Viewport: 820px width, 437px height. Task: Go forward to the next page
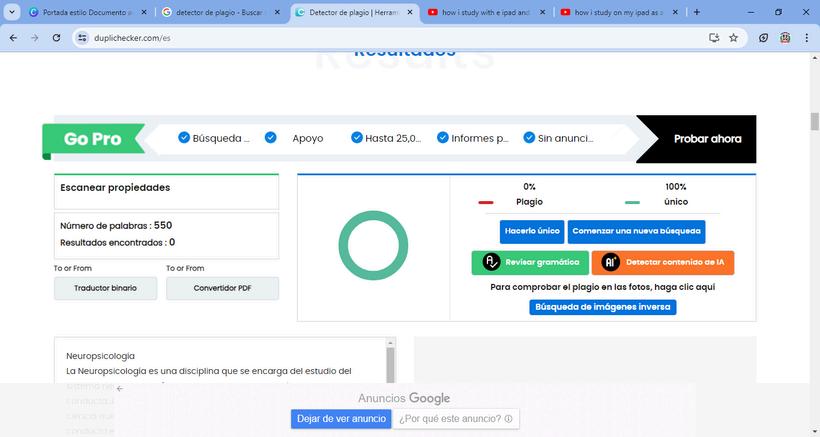pos(35,38)
